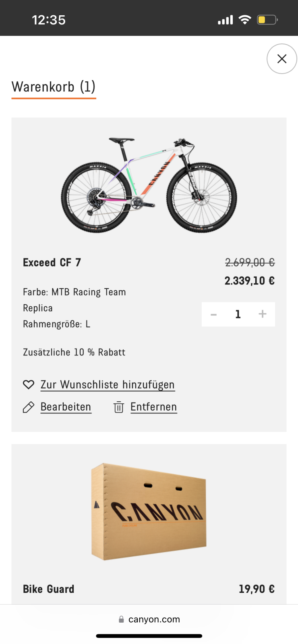Tap the lock icon beside canyon.com
This screenshot has width=298, height=644.
[x=121, y=619]
